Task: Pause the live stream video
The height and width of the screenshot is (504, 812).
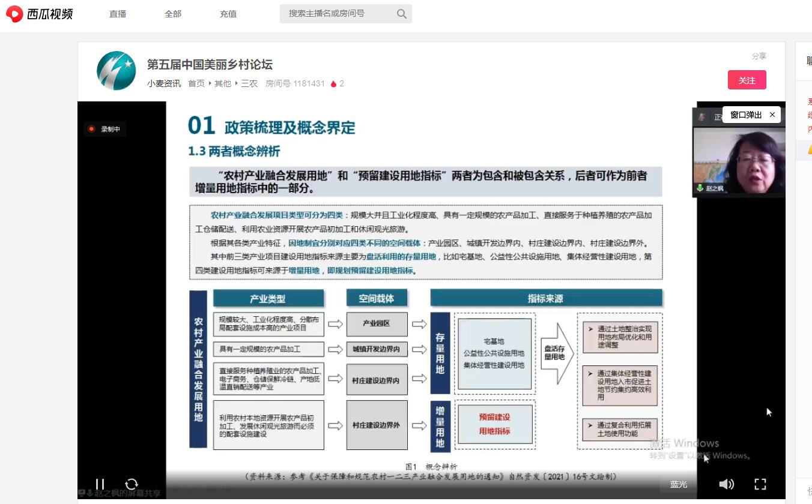Action: (x=100, y=484)
